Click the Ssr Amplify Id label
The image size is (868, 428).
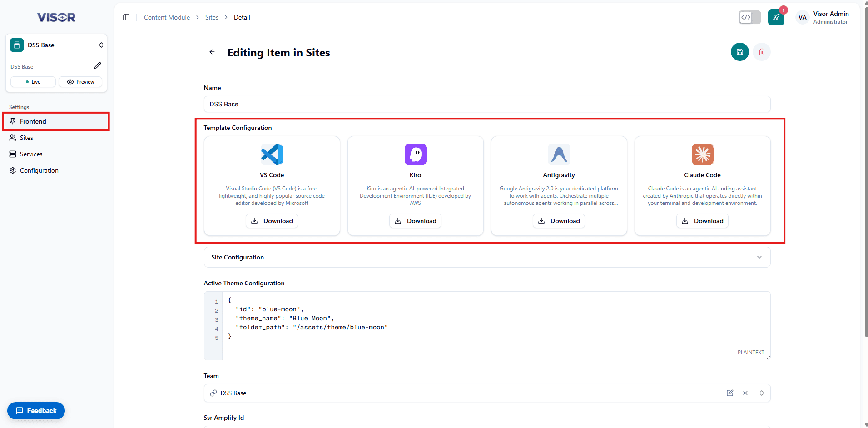224,418
